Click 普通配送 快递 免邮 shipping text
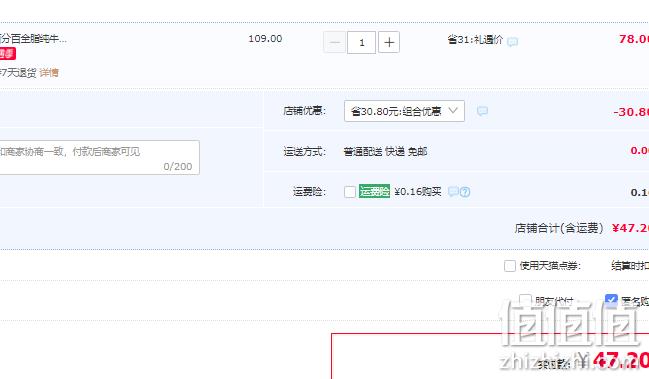Image resolution: width=649 pixels, height=379 pixels. tap(385, 151)
